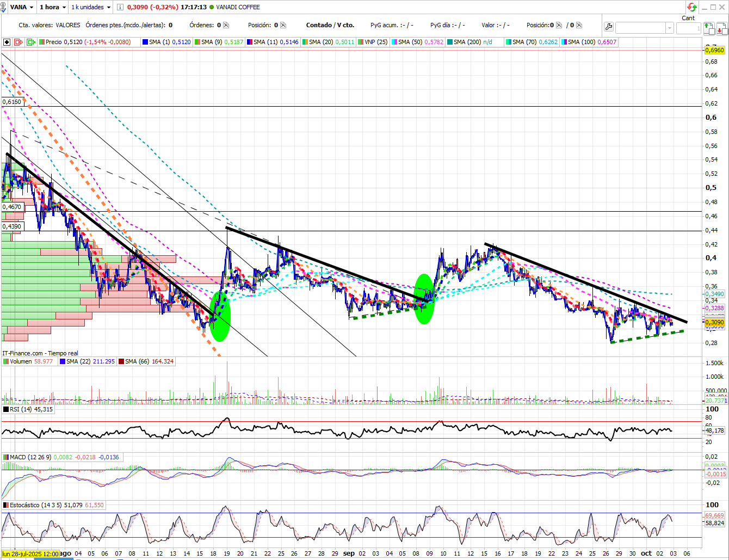Click the green arrow buy order icon

[709, 28]
